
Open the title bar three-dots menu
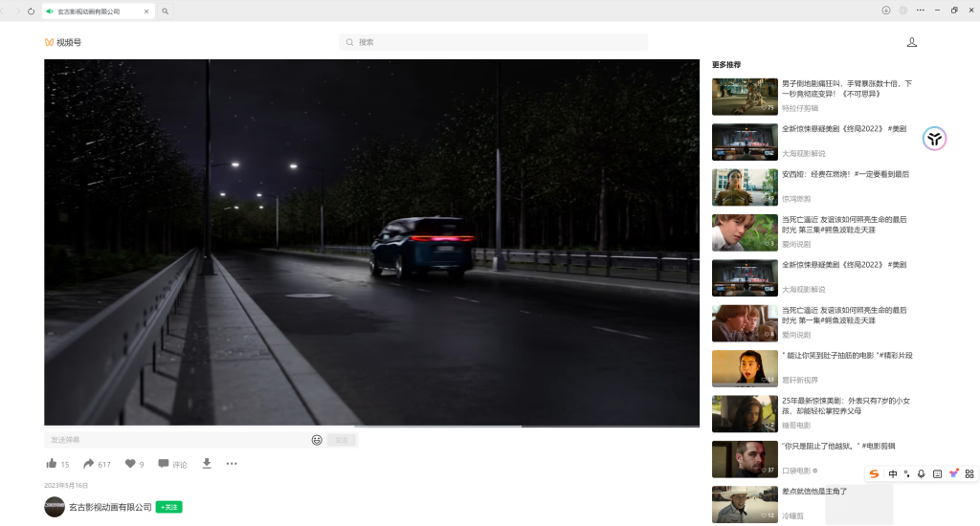(920, 10)
